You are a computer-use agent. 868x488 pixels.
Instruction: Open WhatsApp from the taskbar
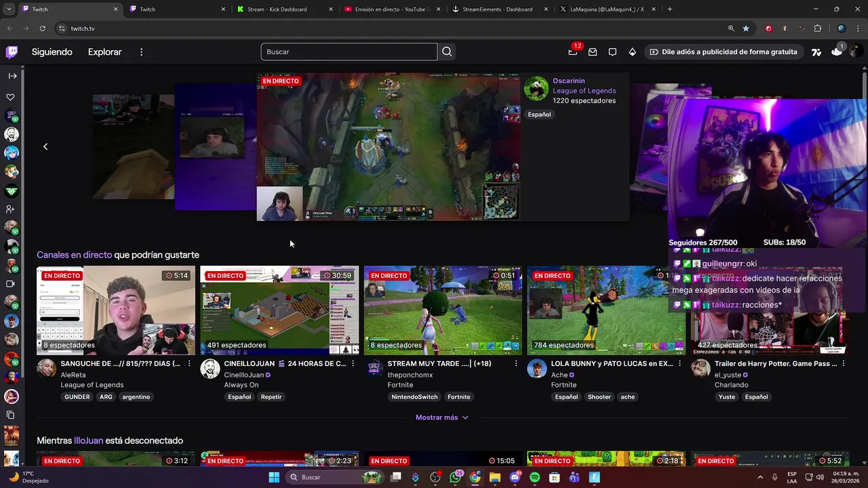455,477
